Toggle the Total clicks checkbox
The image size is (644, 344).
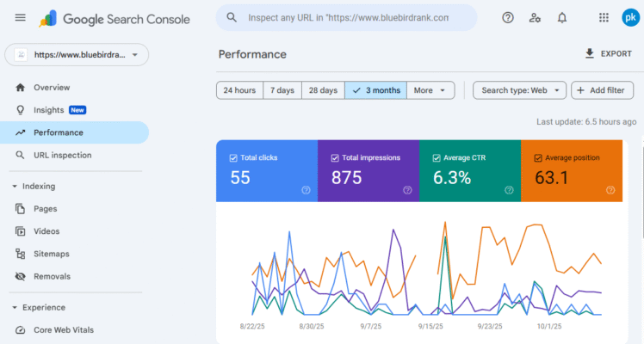pyautogui.click(x=234, y=158)
